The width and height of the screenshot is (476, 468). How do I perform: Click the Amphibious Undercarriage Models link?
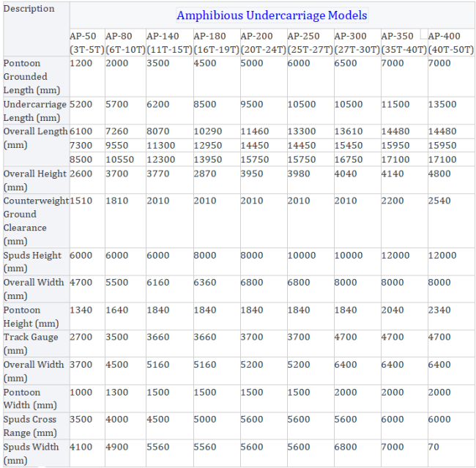[x=272, y=15]
